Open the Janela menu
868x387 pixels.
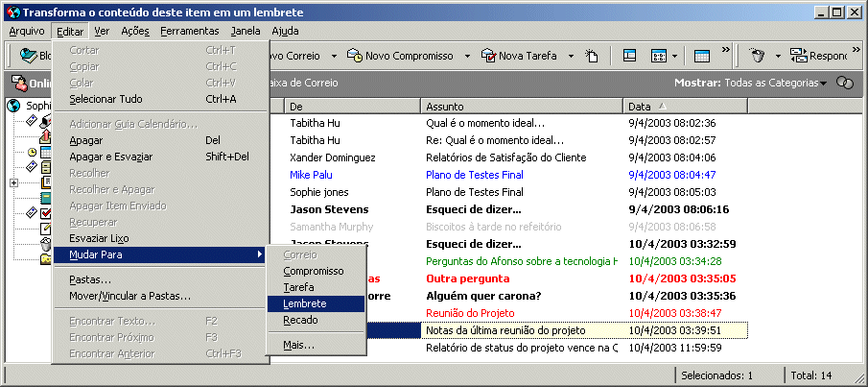246,31
